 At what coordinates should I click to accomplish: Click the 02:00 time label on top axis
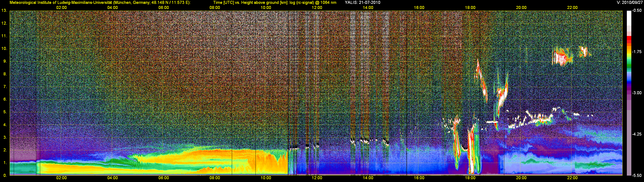[61, 7]
